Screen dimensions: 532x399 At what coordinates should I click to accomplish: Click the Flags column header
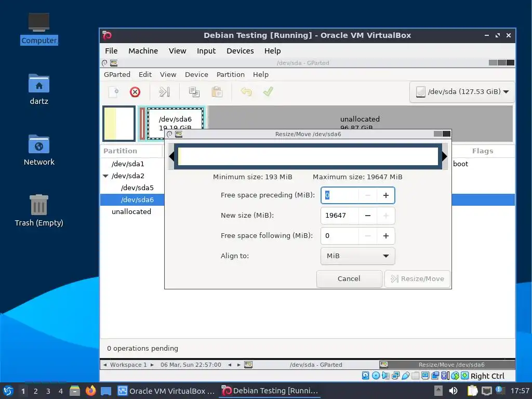(x=483, y=151)
